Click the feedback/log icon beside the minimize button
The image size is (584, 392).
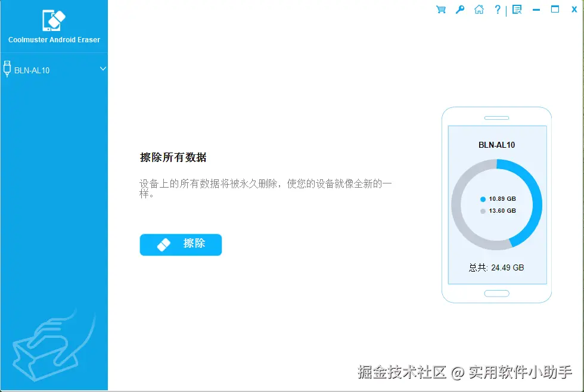pyautogui.click(x=517, y=10)
